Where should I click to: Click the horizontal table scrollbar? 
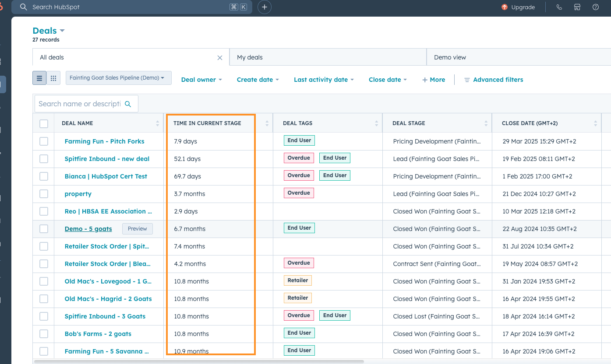pyautogui.click(x=199, y=362)
